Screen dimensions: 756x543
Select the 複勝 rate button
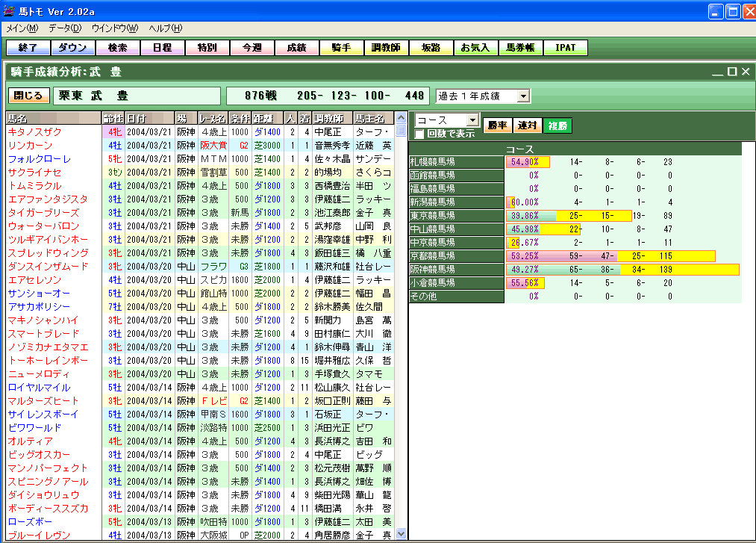click(x=557, y=125)
